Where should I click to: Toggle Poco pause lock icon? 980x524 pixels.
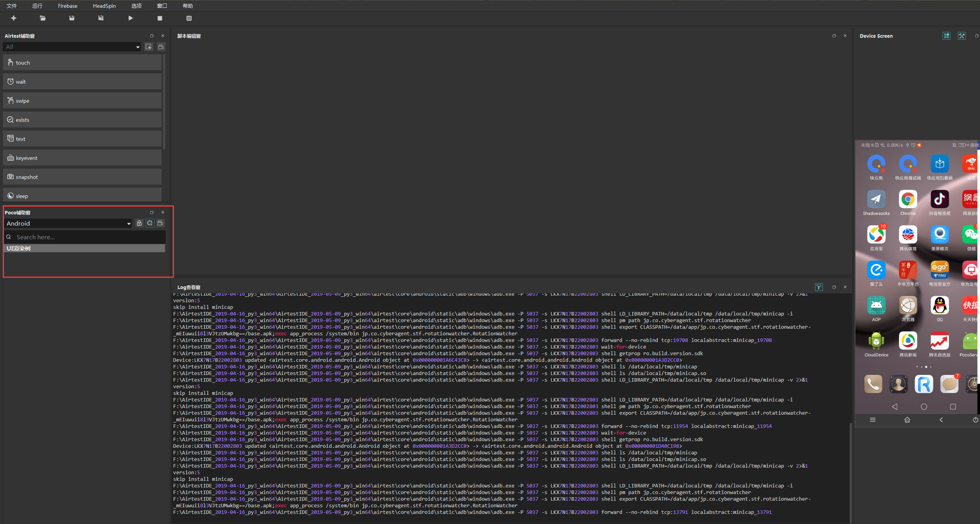(139, 223)
